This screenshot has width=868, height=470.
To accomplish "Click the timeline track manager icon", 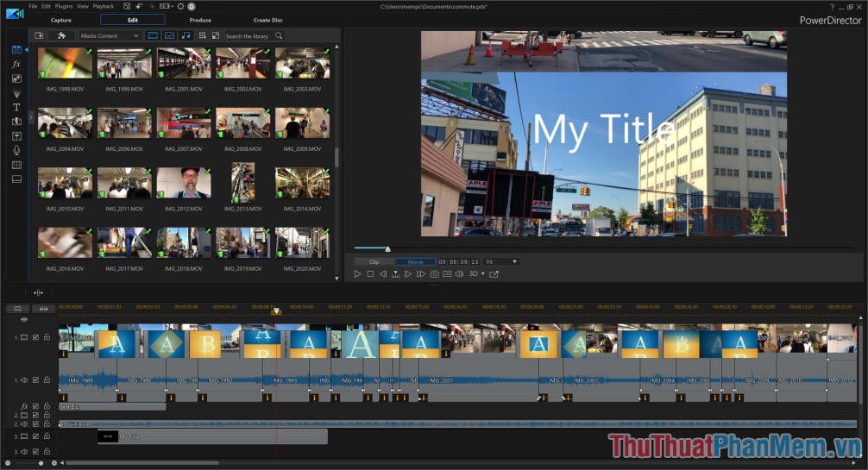I will coord(18,309).
